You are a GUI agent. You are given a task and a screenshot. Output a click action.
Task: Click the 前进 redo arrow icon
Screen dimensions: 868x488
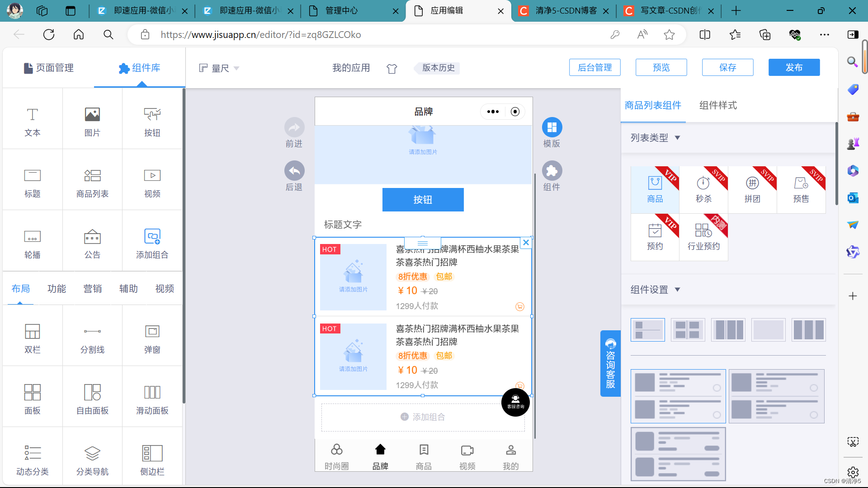point(294,127)
